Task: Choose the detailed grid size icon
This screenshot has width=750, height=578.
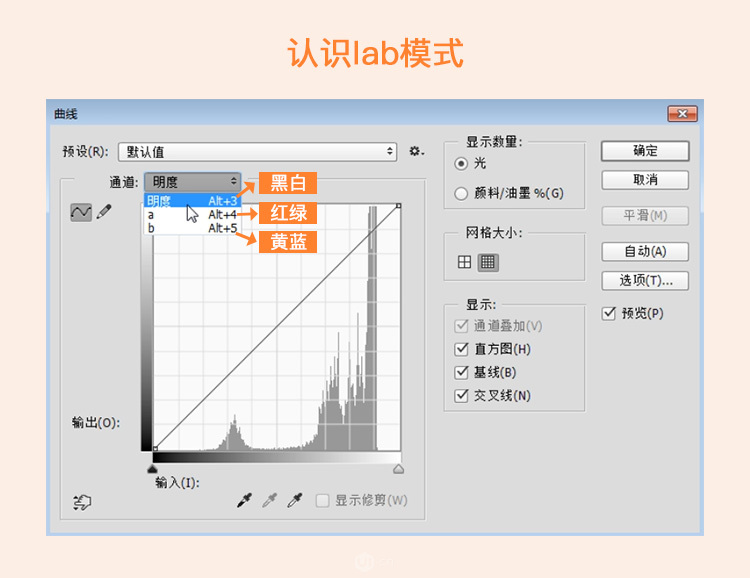Action: point(488,262)
